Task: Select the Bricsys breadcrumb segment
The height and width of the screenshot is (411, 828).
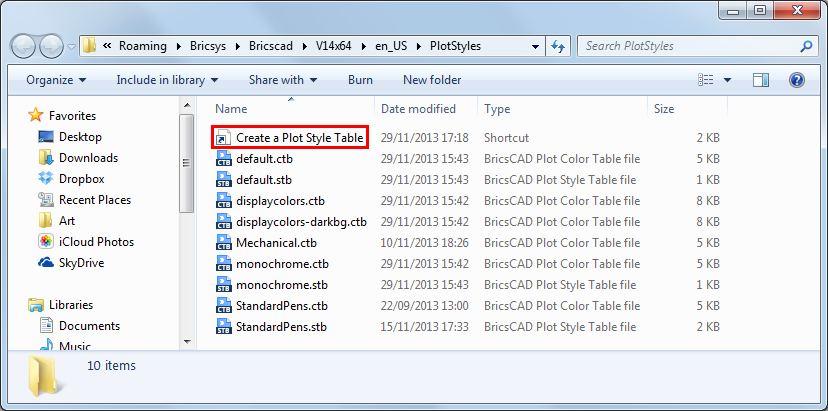Action: (208, 46)
